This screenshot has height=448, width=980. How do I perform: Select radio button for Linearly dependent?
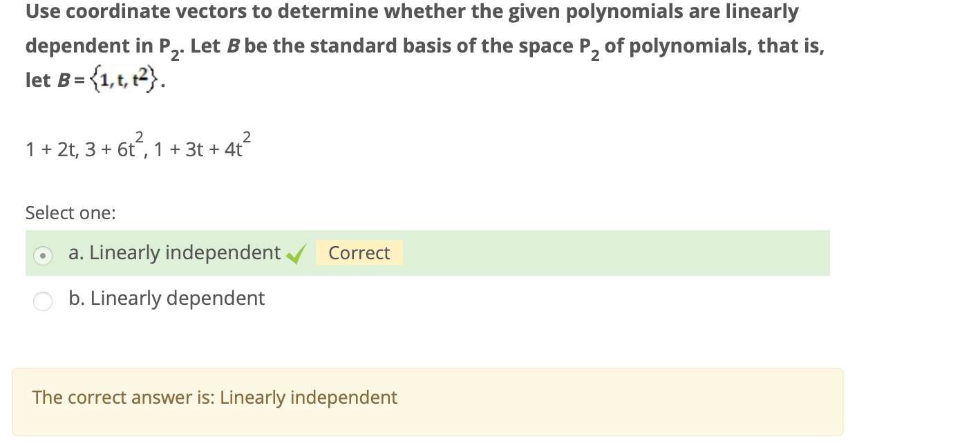[x=42, y=301]
